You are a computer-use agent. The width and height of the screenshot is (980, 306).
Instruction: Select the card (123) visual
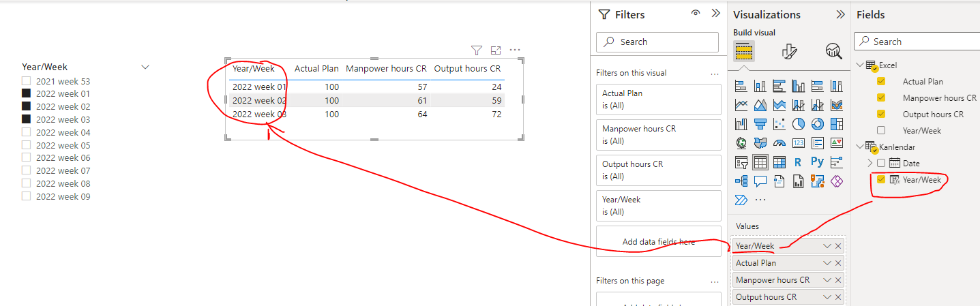pyautogui.click(x=799, y=143)
